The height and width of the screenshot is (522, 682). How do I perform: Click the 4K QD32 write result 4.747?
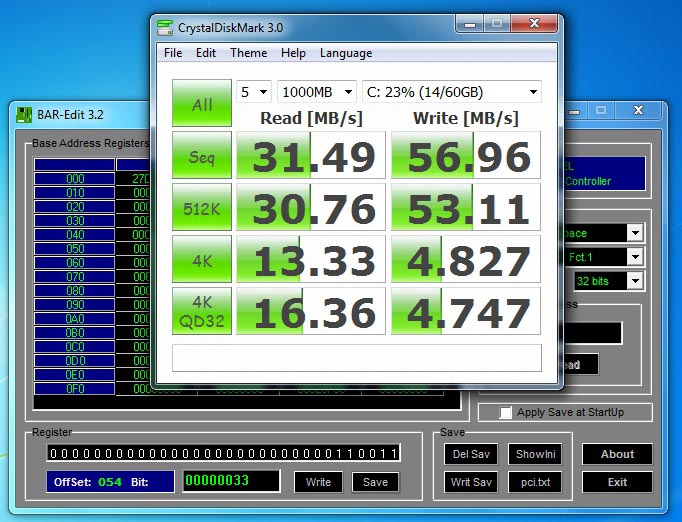[x=466, y=311]
